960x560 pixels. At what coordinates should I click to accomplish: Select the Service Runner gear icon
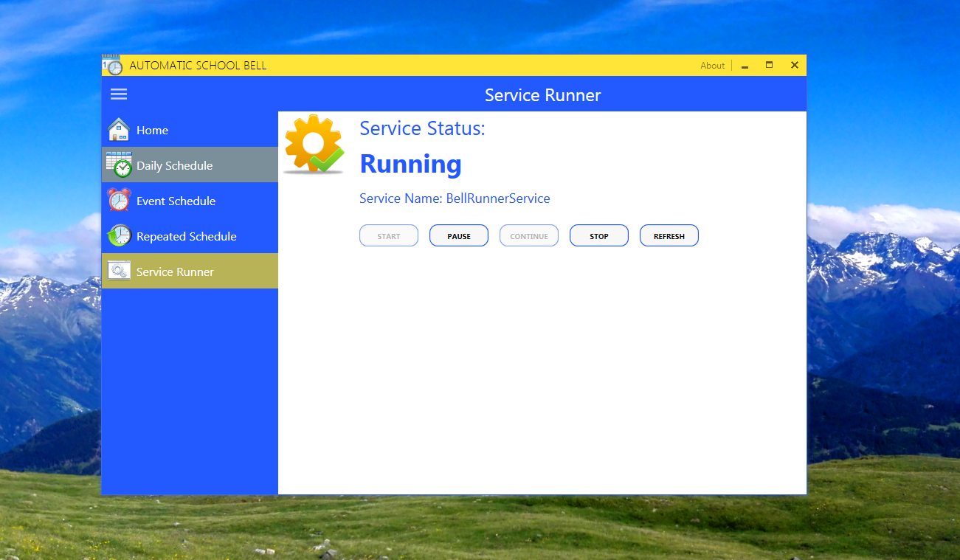coord(119,271)
